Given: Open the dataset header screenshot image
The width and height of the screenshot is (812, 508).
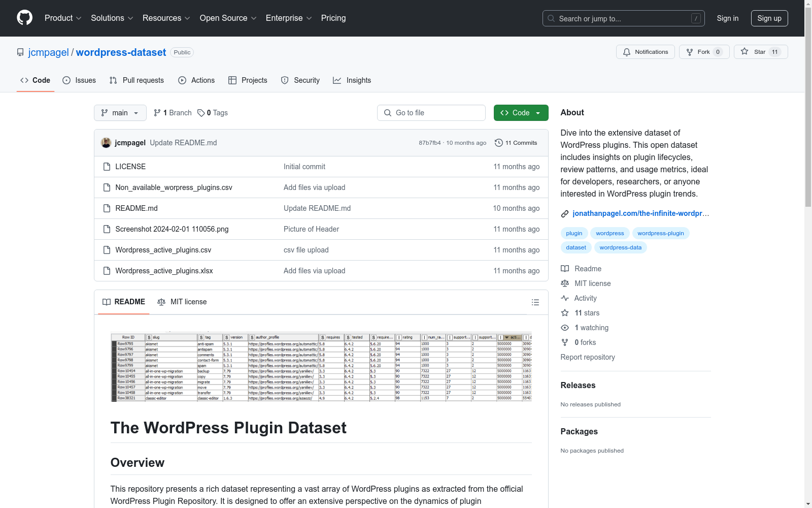Looking at the screenshot, I should 321,367.
